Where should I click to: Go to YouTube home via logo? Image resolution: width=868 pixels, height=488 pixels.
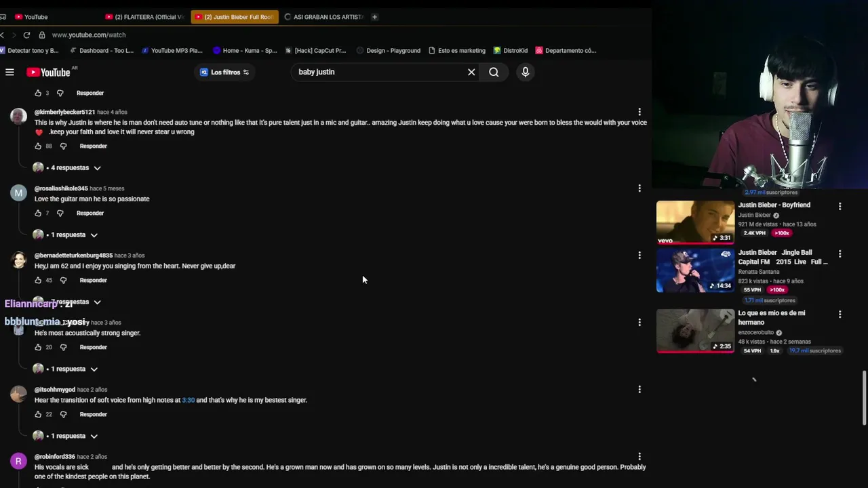pyautogui.click(x=49, y=72)
